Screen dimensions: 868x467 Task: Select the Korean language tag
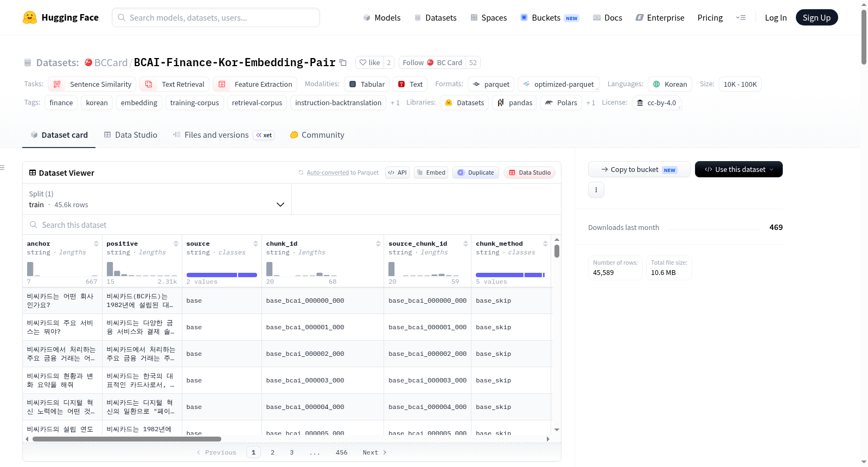point(670,84)
